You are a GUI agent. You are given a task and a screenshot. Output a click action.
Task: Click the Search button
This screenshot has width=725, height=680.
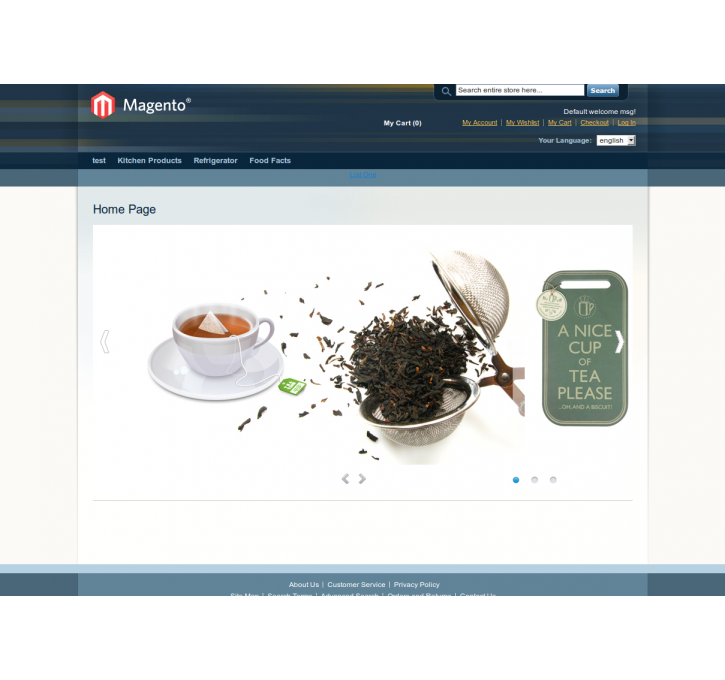[x=602, y=91]
